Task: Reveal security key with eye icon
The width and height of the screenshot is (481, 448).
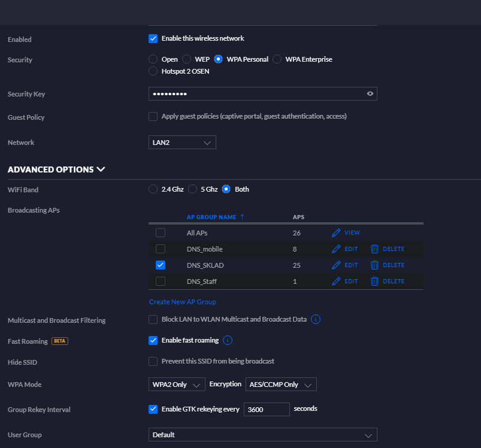Action: pos(370,93)
